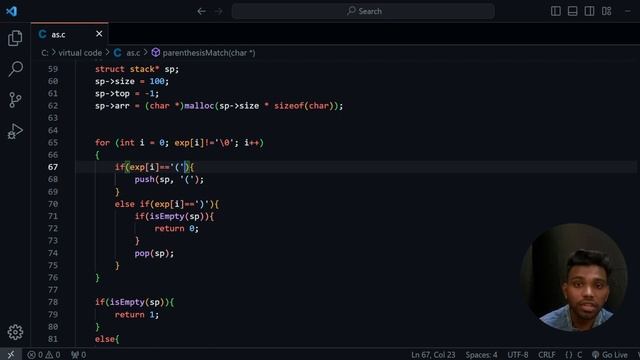Image resolution: width=640 pixels, height=360 pixels.
Task: Open the Run and Debug view
Action: [15, 131]
